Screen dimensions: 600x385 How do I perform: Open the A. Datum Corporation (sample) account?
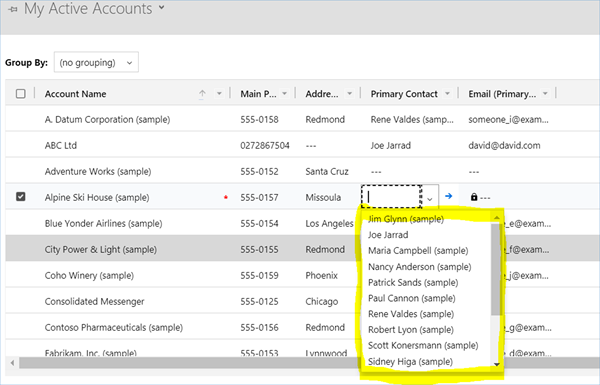click(107, 119)
